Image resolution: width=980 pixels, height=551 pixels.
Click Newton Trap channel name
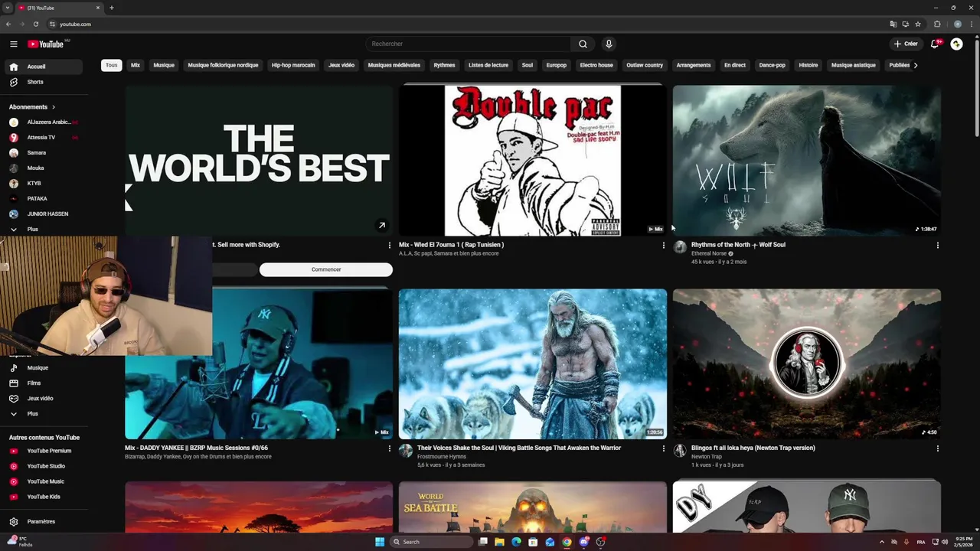point(707,457)
